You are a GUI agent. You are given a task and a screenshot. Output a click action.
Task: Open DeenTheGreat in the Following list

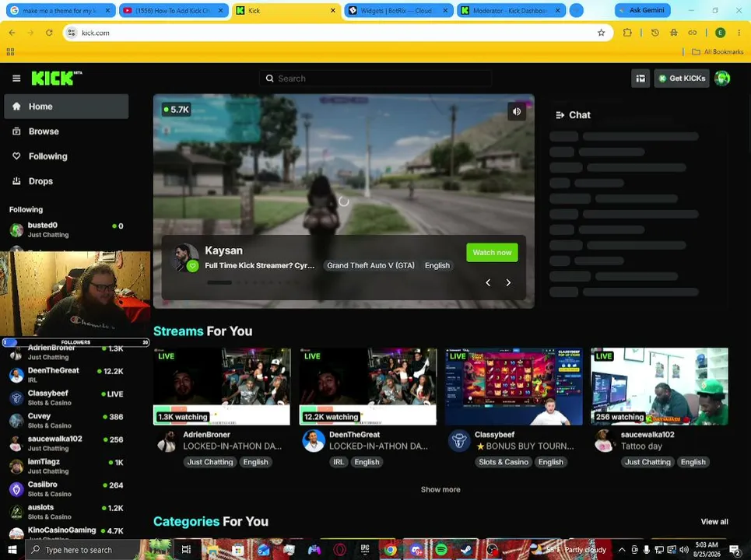pyautogui.click(x=66, y=375)
